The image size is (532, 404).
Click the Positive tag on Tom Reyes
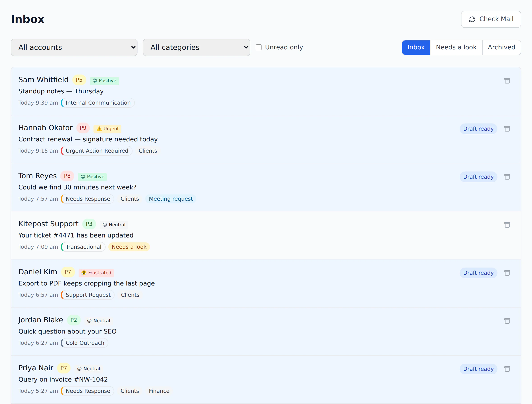tap(92, 177)
